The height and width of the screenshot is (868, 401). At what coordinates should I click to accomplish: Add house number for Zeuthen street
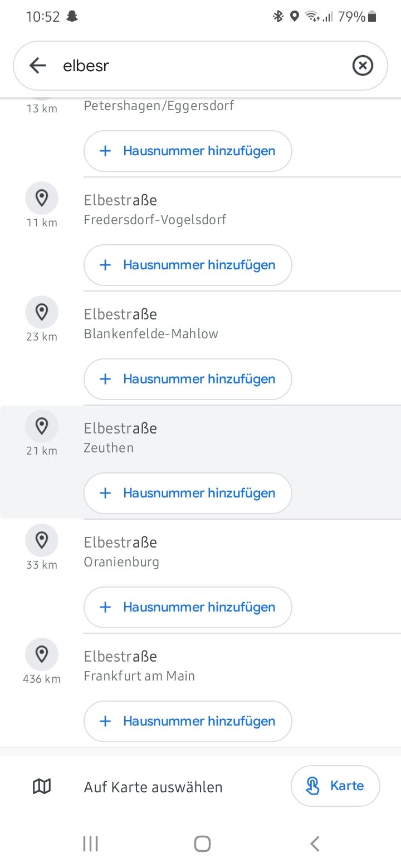pos(188,493)
